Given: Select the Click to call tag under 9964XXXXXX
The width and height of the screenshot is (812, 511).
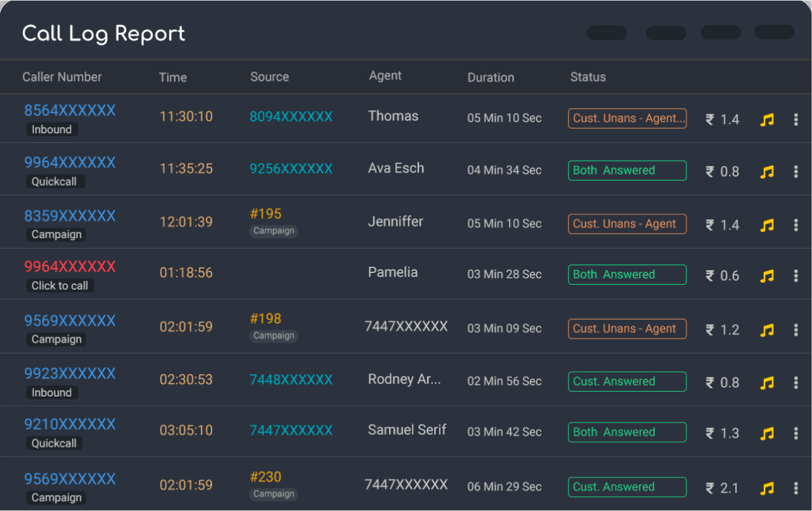Looking at the screenshot, I should click(x=60, y=286).
